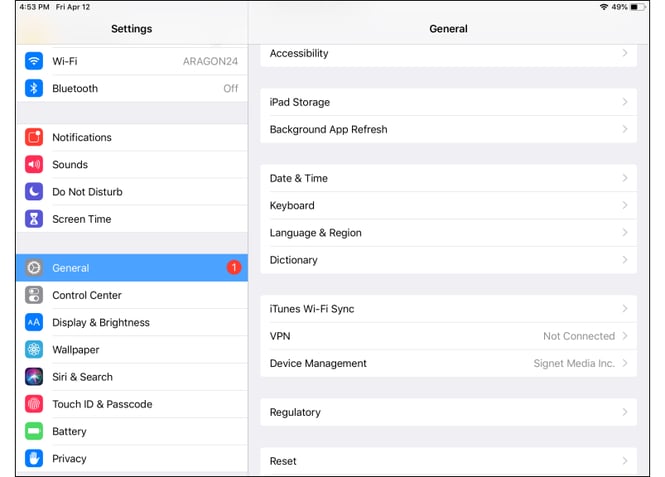Expand the iPad Storage chevron
665x477 pixels.
tap(625, 102)
